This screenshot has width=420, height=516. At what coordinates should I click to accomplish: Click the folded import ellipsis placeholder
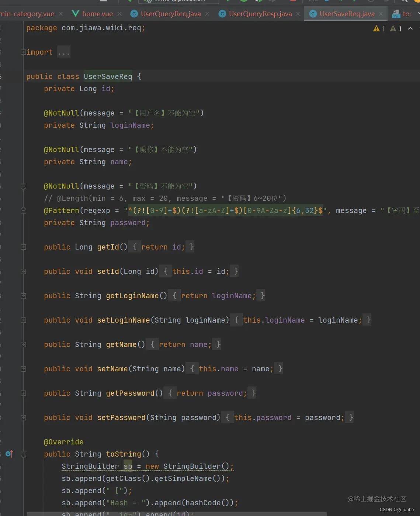coord(63,52)
